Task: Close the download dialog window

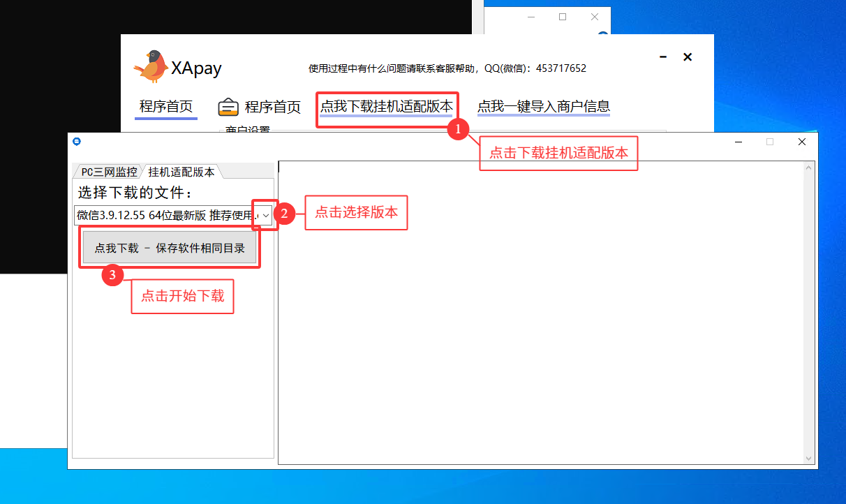Action: (x=801, y=142)
